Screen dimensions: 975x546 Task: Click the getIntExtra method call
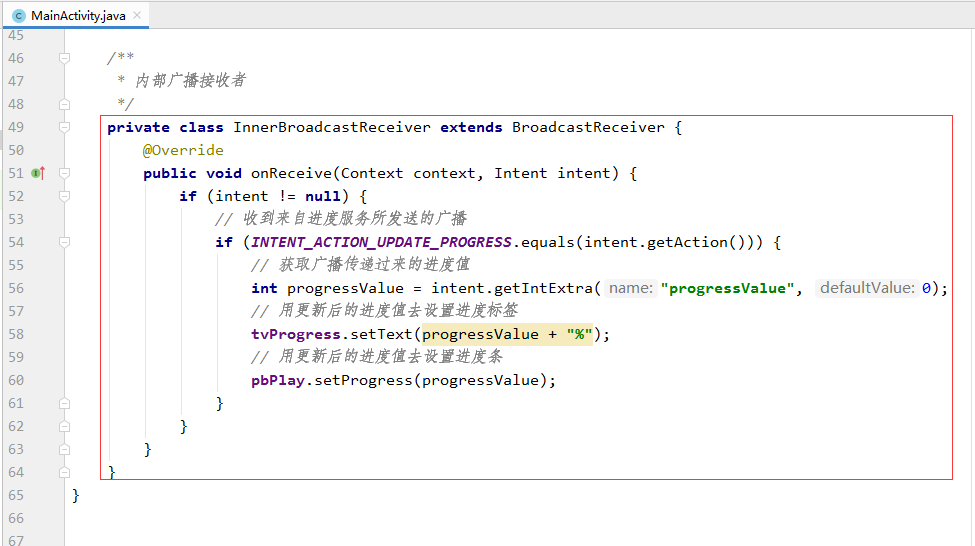(x=543, y=288)
